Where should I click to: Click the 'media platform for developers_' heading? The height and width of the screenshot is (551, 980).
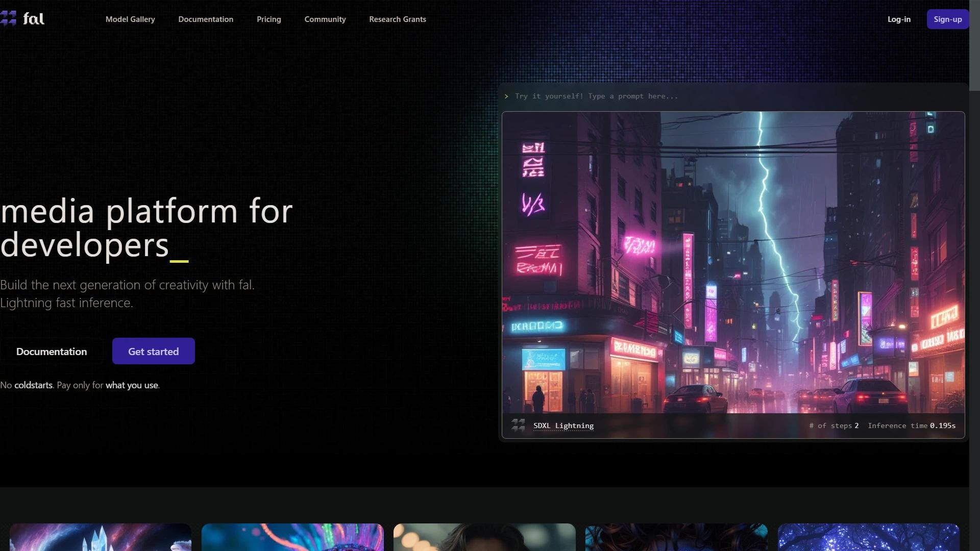146,228
